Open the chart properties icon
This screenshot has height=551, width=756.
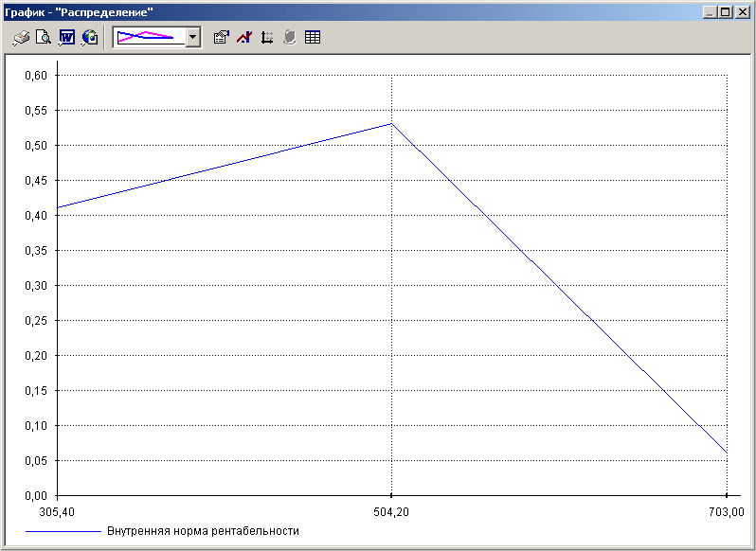(x=222, y=37)
